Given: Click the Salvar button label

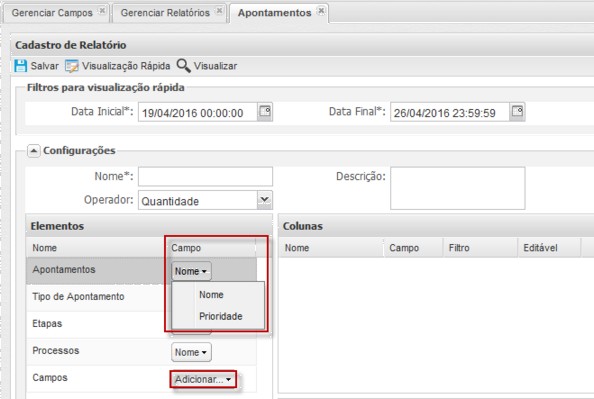Looking at the screenshot, I should click(x=45, y=66).
